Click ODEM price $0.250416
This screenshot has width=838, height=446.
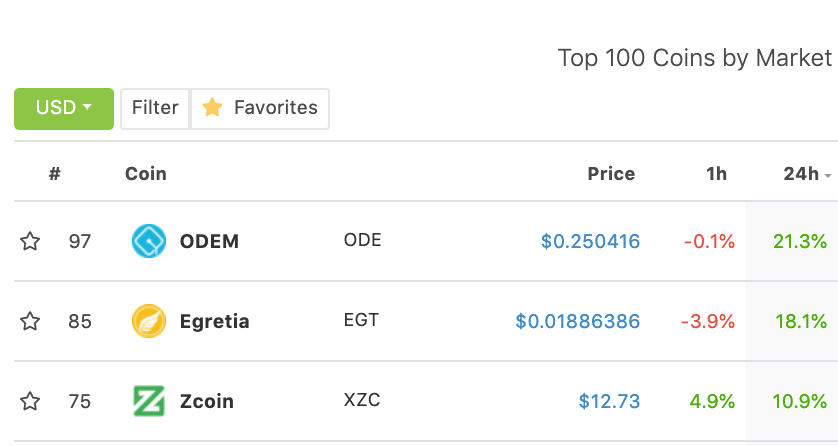point(591,241)
